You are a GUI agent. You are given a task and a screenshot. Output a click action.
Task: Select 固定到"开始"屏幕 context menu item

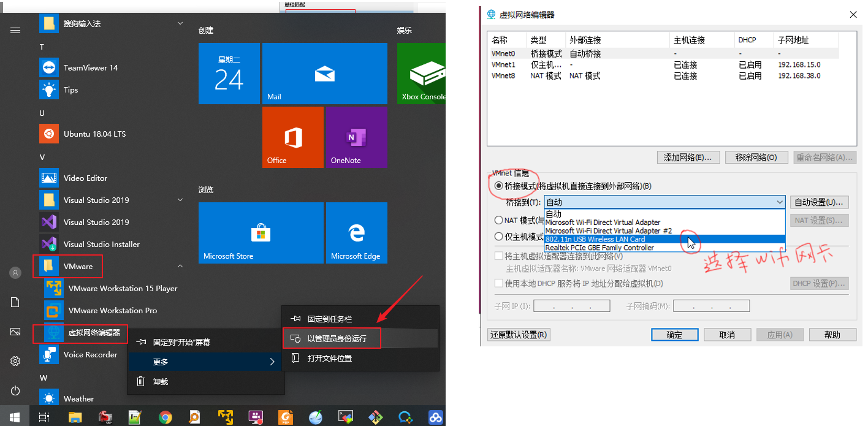206,342
